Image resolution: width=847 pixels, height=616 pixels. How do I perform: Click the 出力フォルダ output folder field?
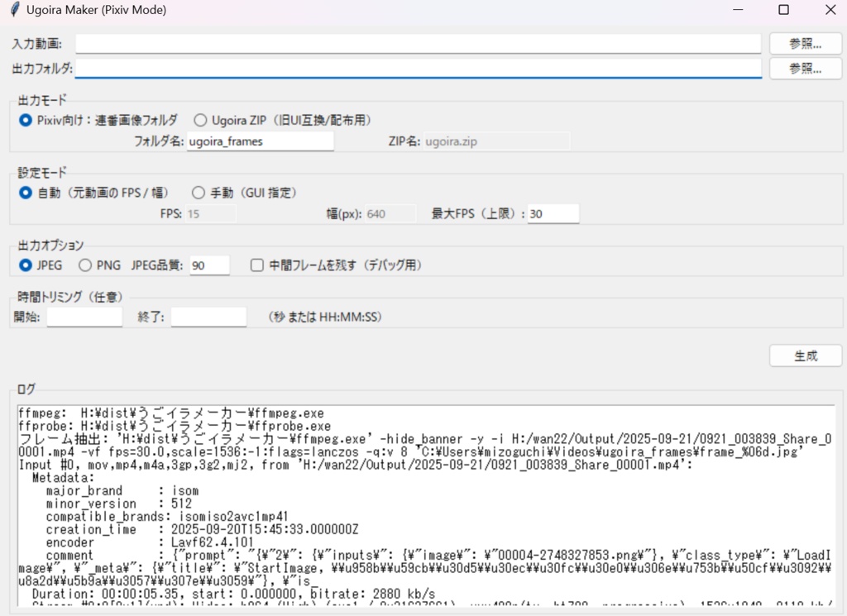pos(418,68)
